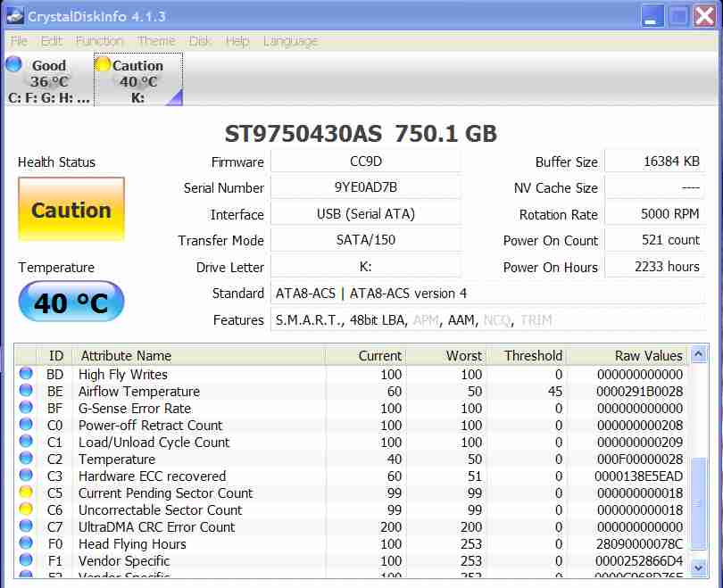Click the Transfer Mode field SATA/150
The width and height of the screenshot is (723, 588).
tap(366, 240)
